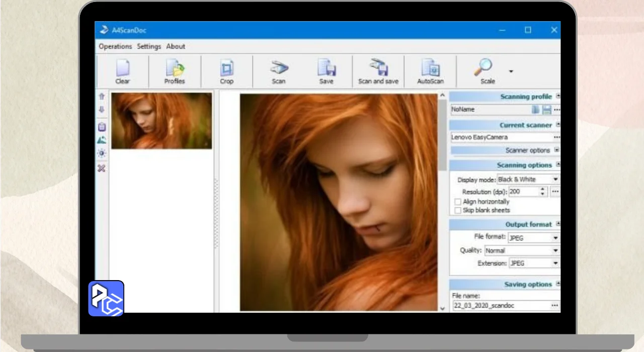Image resolution: width=644 pixels, height=352 pixels.
Task: Click the Scale magnifier icon
Action: [485, 68]
